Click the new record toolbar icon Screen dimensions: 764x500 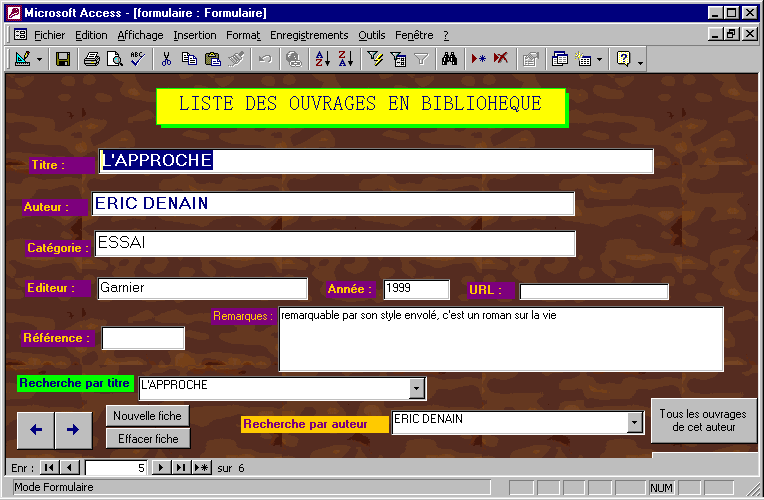pyautogui.click(x=479, y=59)
